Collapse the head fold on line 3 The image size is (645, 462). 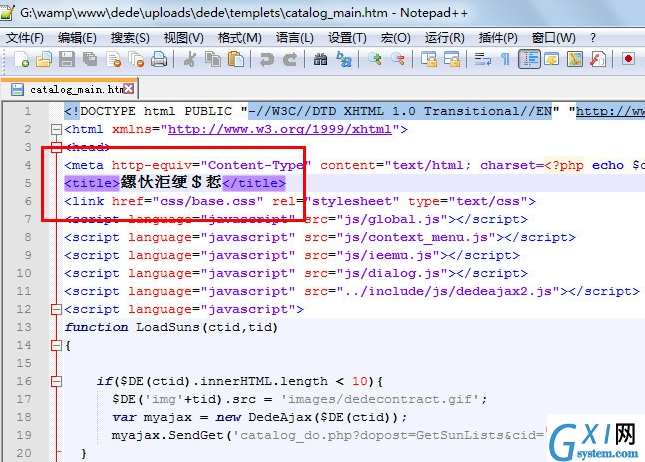click(x=56, y=147)
